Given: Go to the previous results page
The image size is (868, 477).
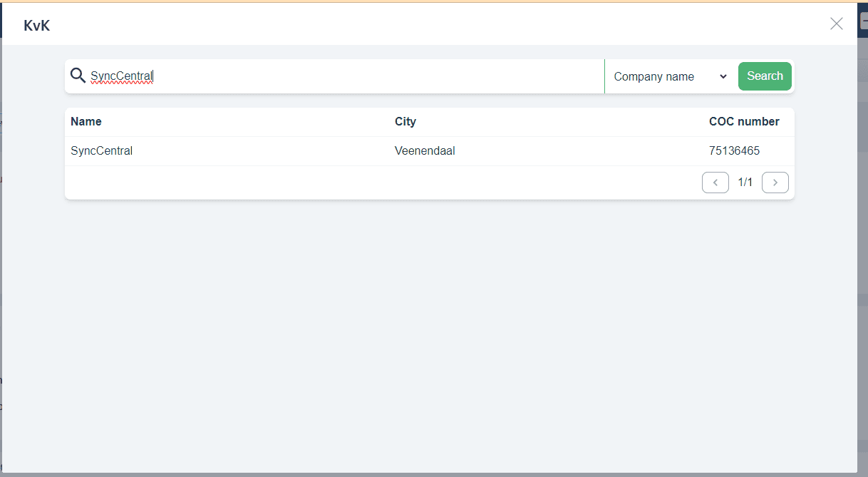Looking at the screenshot, I should click(715, 183).
